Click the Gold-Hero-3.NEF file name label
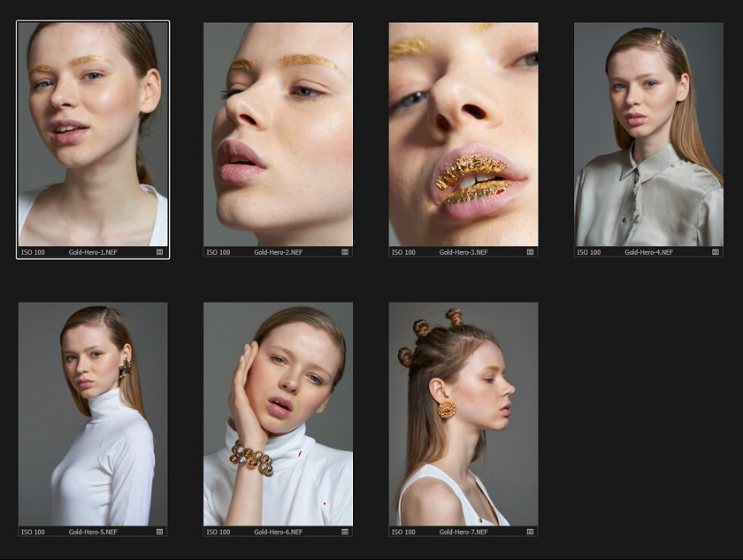Viewport: 743px width, 560px height. [463, 252]
